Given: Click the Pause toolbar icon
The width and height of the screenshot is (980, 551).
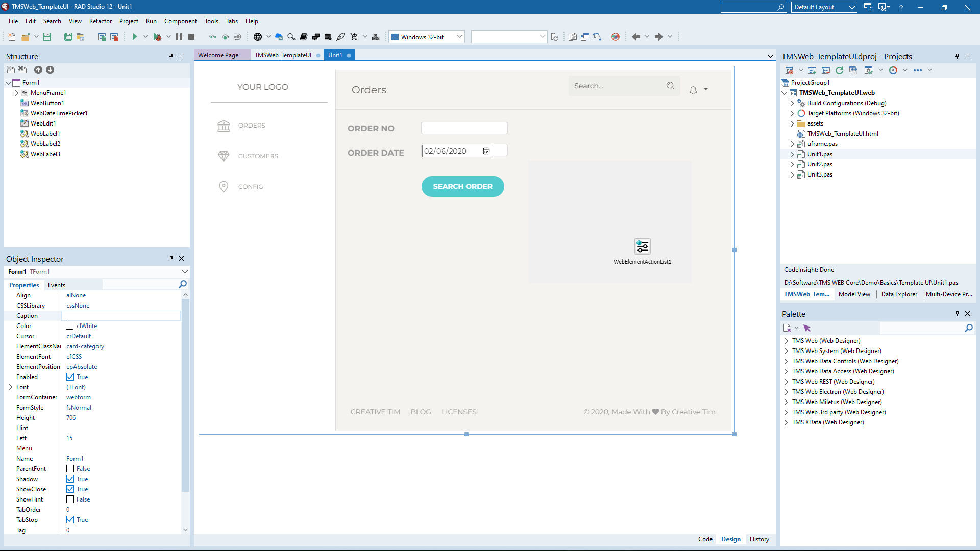Looking at the screenshot, I should 179,37.
